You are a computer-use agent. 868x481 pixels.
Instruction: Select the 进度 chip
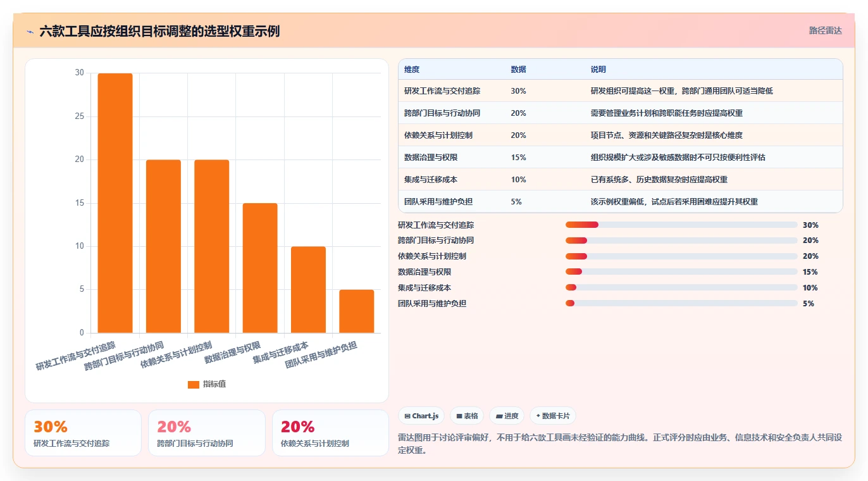click(507, 416)
